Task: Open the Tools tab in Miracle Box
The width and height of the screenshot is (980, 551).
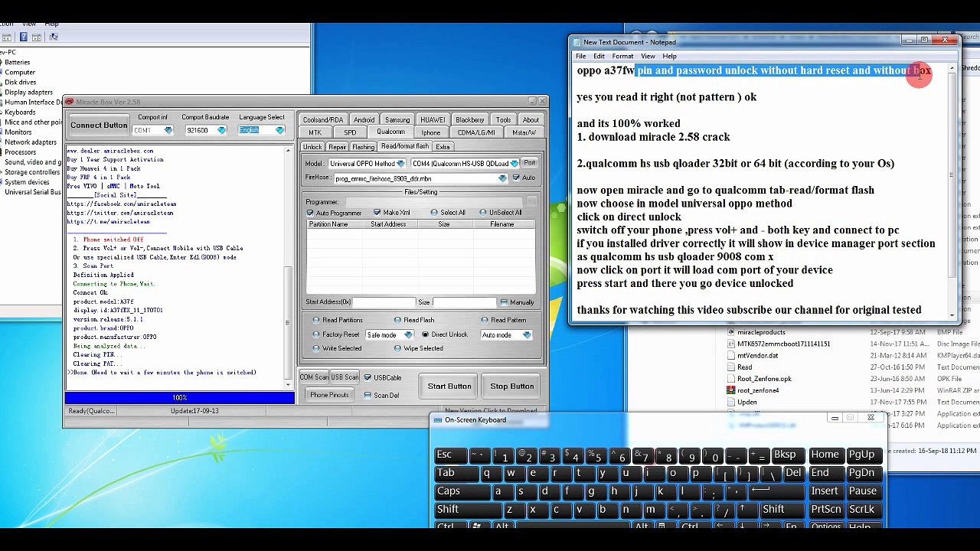Action: [503, 119]
